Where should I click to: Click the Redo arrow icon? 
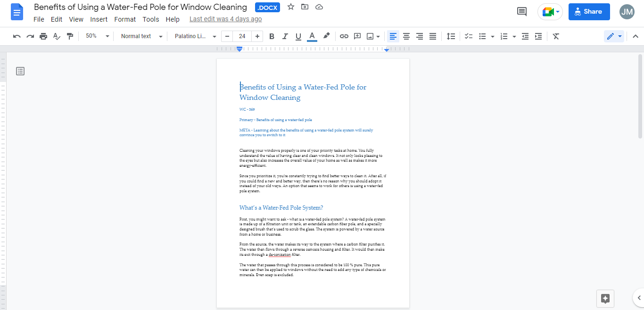click(30, 36)
